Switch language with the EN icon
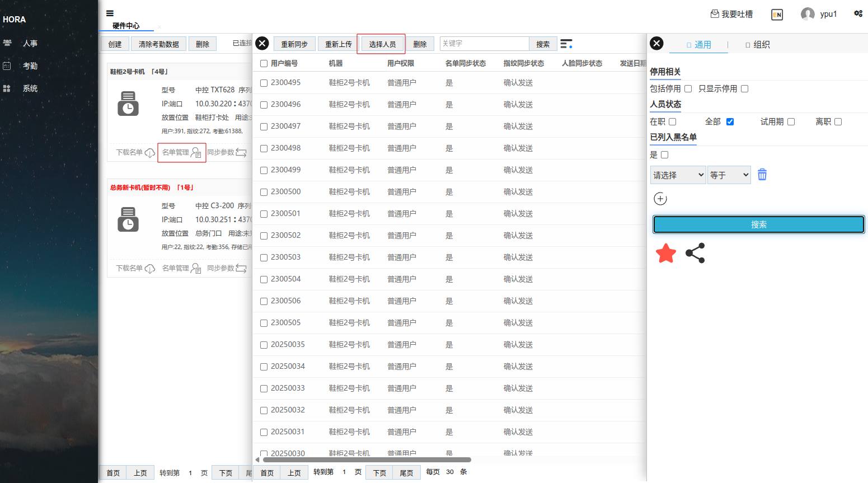 [x=777, y=15]
